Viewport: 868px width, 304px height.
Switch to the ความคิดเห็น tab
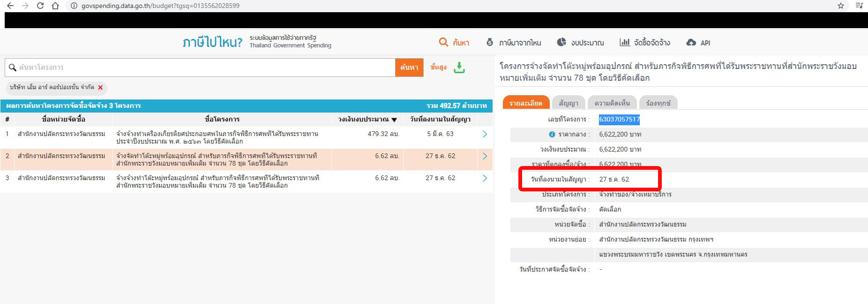(612, 103)
